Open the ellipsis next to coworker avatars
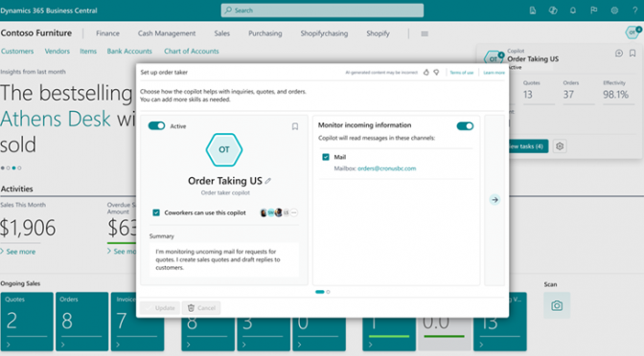Viewport: 644px width, 356px height. point(294,212)
